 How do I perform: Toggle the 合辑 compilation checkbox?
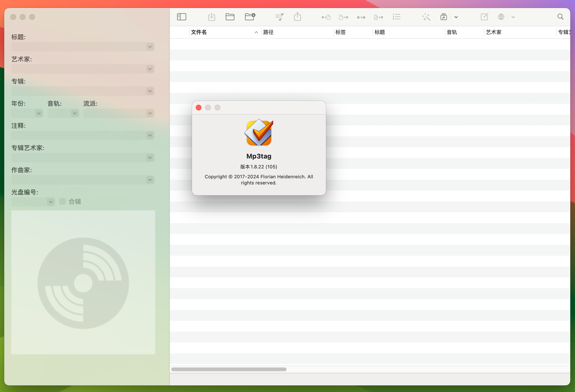[62, 201]
